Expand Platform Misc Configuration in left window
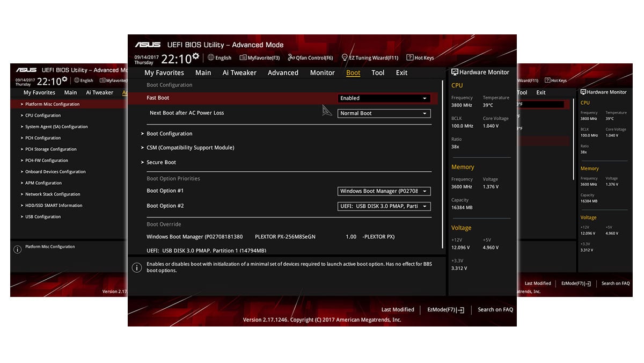This screenshot has width=644, height=363. (52, 104)
